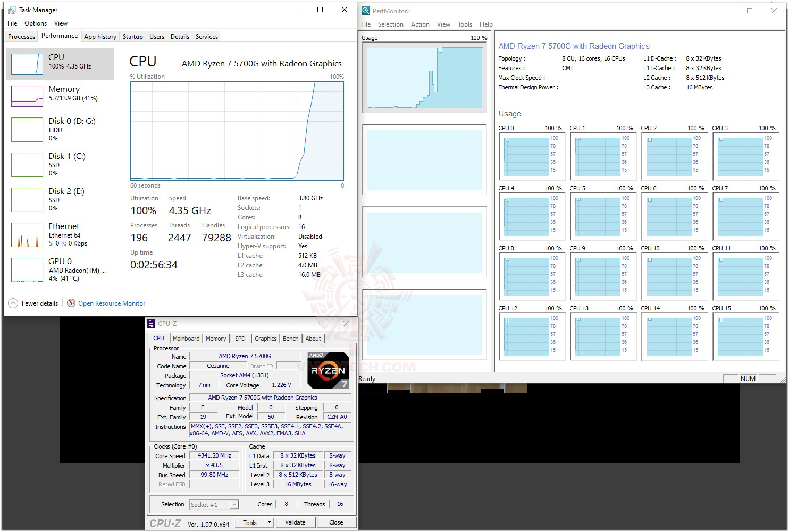Open the Socket #1 selection dropdown
This screenshot has height=532, width=789.
pyautogui.click(x=214, y=504)
